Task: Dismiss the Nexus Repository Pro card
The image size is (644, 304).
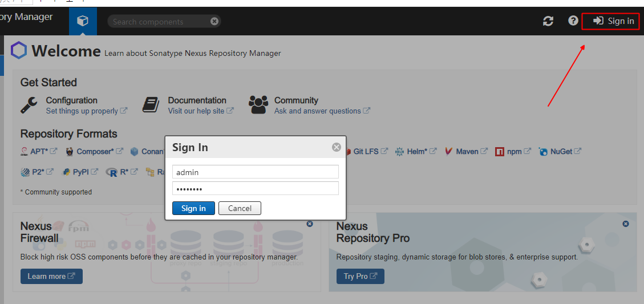Action: click(626, 224)
